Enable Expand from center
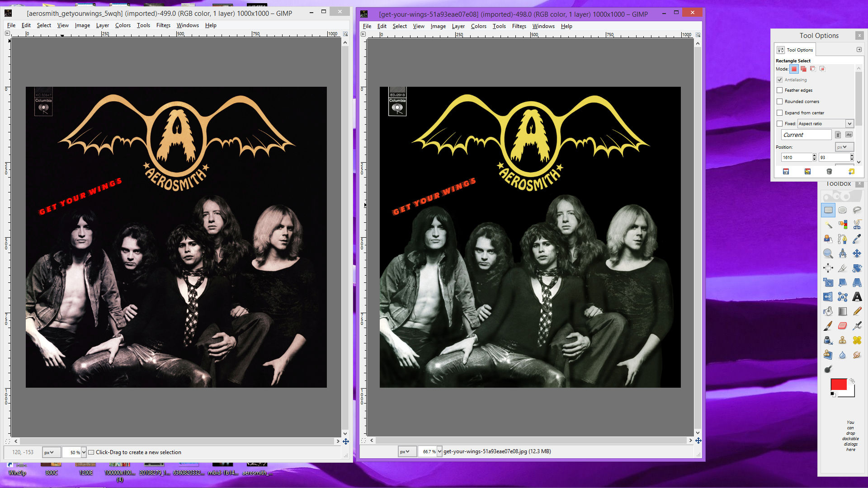 click(779, 113)
